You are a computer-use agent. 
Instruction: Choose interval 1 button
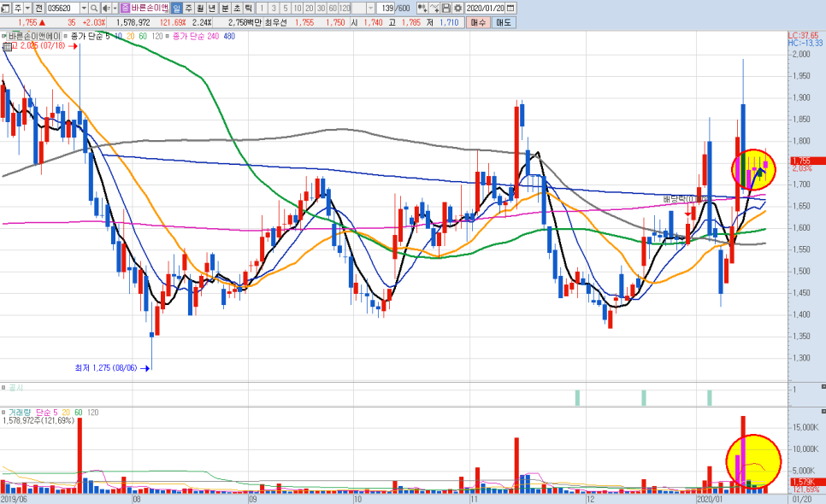click(x=262, y=8)
